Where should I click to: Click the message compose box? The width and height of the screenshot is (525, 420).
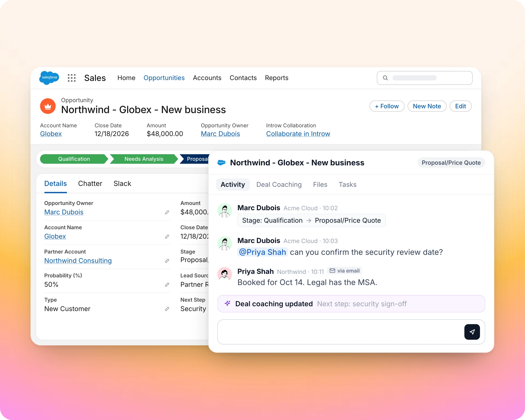point(351,332)
